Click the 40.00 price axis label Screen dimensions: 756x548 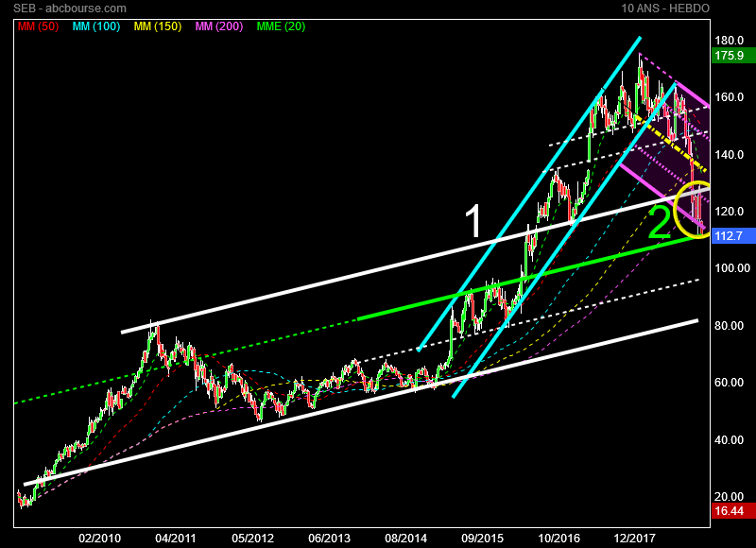729,440
